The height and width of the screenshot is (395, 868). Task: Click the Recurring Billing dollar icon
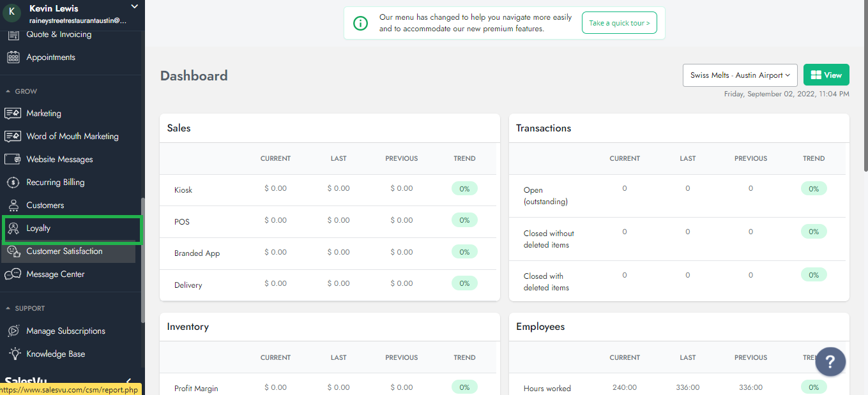(13, 183)
